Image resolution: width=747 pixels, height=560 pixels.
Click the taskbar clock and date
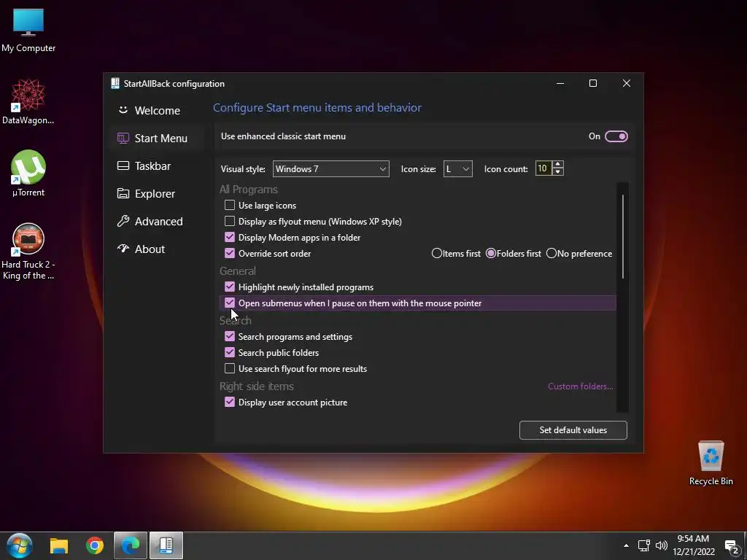click(693, 545)
